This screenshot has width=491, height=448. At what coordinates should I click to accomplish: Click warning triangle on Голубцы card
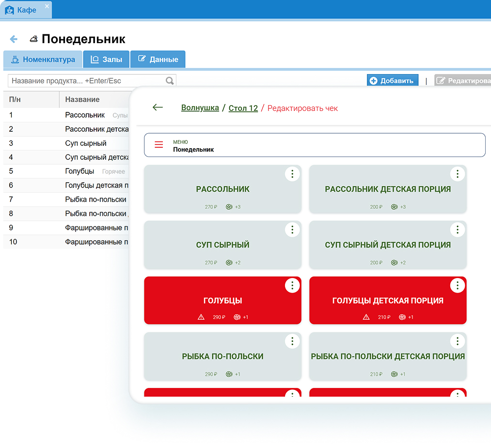coord(201,317)
